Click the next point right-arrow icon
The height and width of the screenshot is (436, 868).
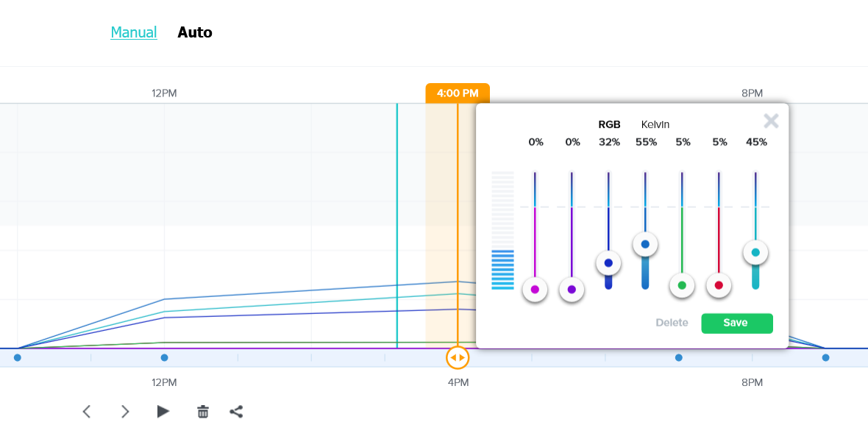click(125, 412)
